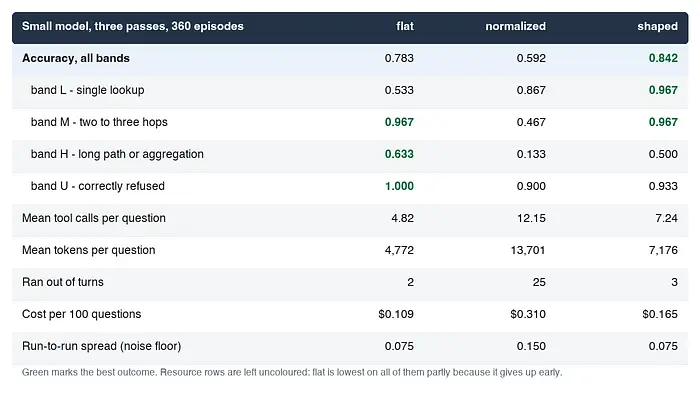Viewport: 700px width, 393px height.
Task: Select the 'Accuracy, all bands' row label
Action: point(76,59)
